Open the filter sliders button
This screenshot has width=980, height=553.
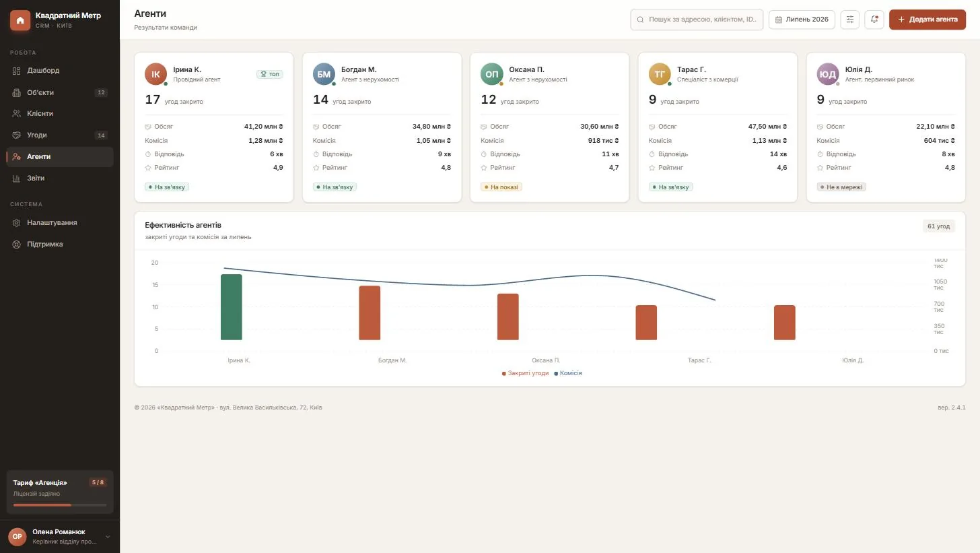tap(850, 20)
